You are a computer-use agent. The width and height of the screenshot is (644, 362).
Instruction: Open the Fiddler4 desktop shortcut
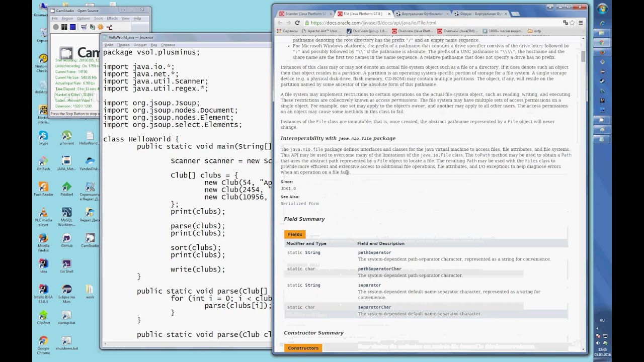click(66, 189)
